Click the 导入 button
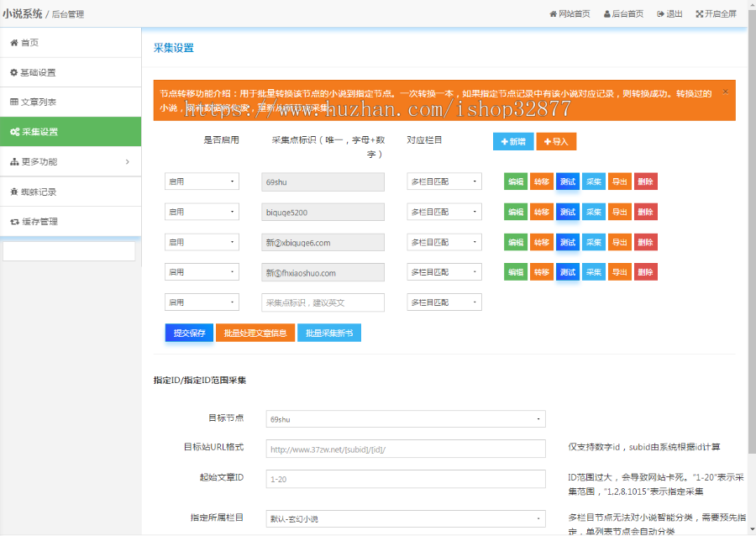 pyautogui.click(x=556, y=141)
